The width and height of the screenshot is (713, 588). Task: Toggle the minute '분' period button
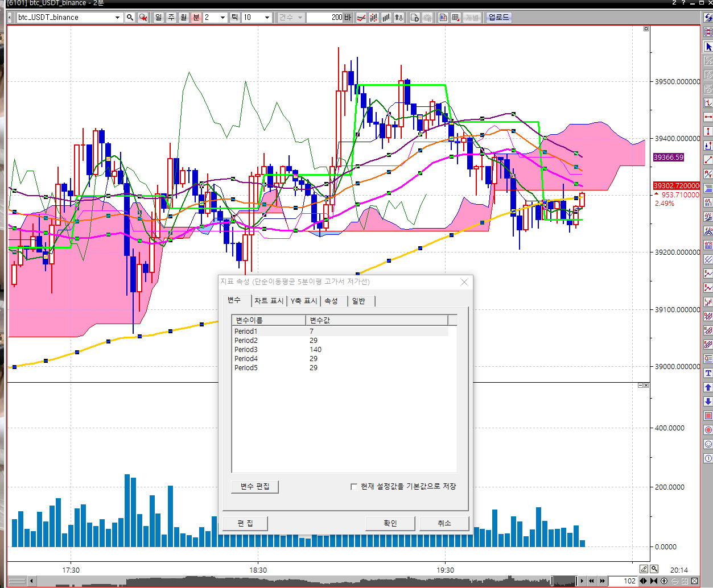pos(196,18)
